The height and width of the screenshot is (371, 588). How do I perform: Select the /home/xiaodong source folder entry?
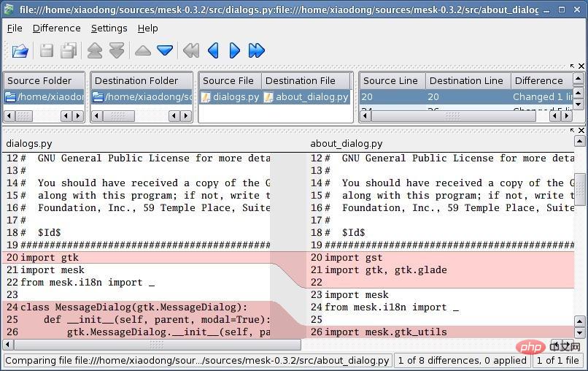tap(45, 97)
